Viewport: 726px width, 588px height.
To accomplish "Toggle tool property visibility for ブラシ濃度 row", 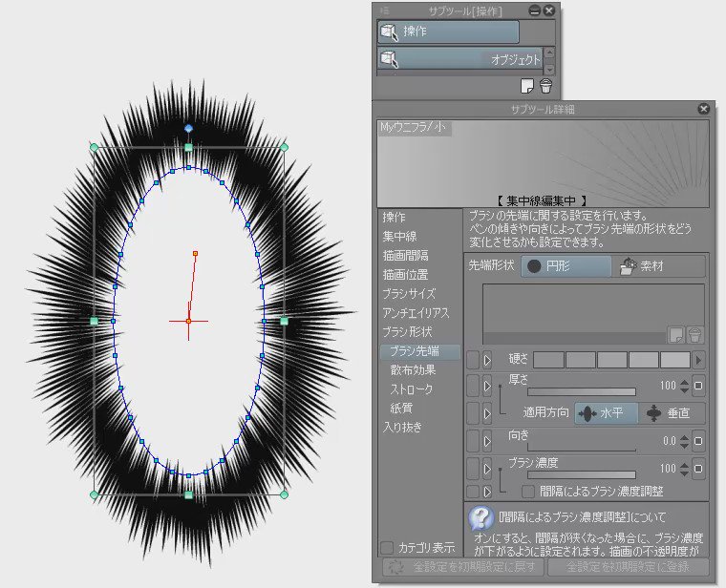I will click(473, 469).
